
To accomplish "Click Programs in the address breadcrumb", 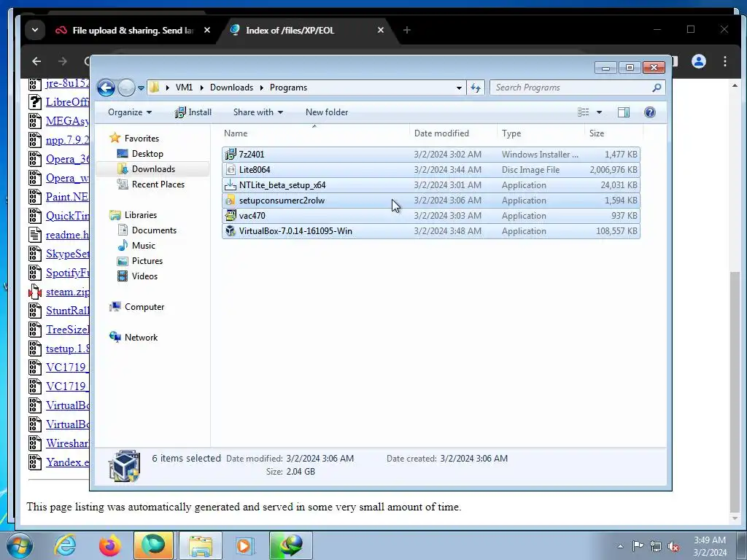I will (288, 87).
